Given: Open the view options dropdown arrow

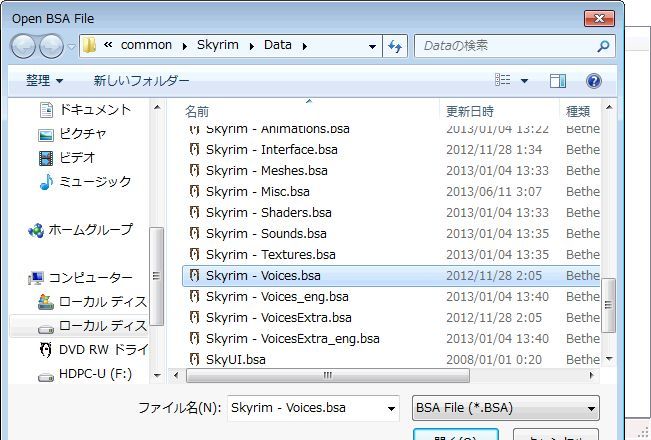Looking at the screenshot, I should (x=524, y=81).
